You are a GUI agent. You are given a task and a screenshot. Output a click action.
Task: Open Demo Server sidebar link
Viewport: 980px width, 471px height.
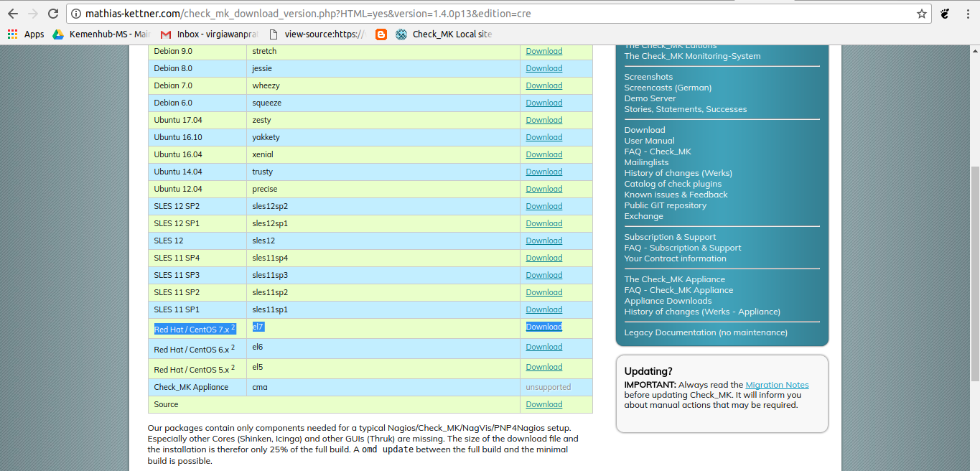point(650,98)
